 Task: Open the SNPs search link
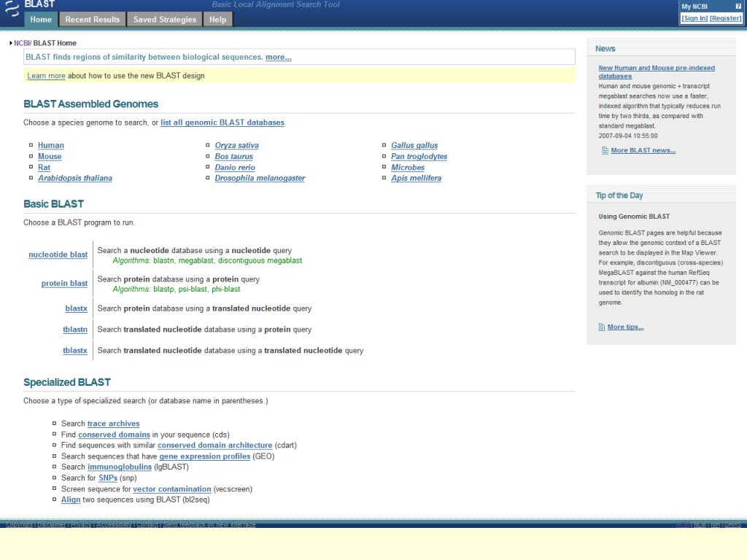click(108, 478)
